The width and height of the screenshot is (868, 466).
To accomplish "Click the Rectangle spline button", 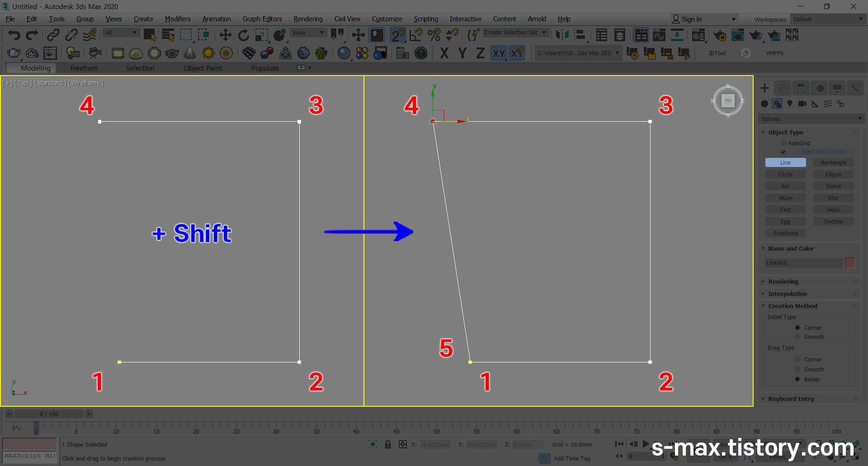I will pos(833,162).
